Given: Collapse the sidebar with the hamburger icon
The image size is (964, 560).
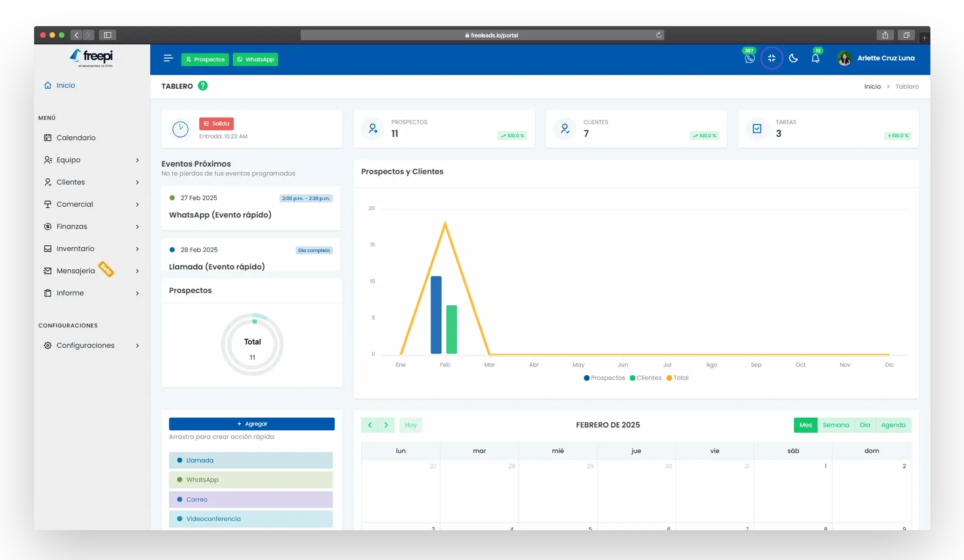Looking at the screenshot, I should 168,58.
